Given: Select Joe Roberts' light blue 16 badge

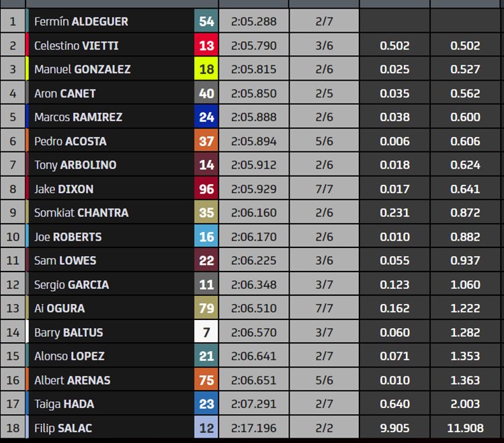Looking at the screenshot, I should (x=206, y=237).
